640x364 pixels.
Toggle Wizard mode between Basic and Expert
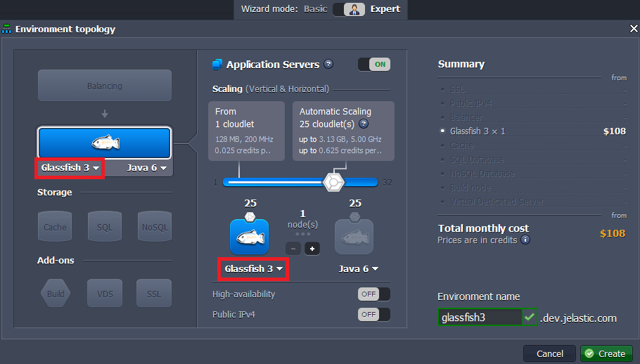(349, 9)
